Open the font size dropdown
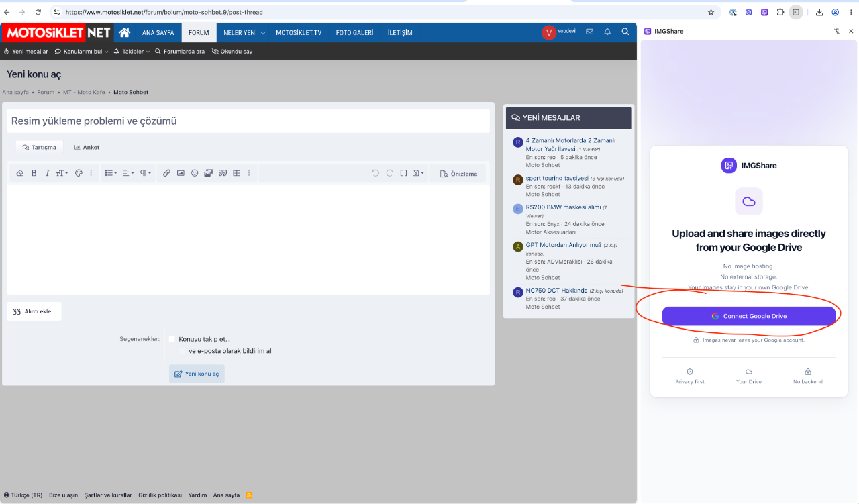 (x=62, y=173)
